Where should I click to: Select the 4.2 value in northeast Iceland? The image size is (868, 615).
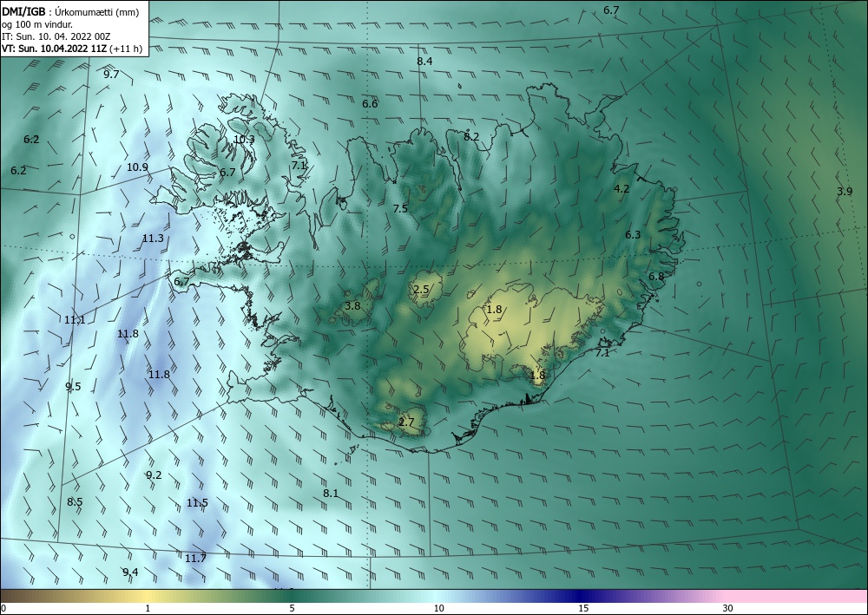coord(621,188)
